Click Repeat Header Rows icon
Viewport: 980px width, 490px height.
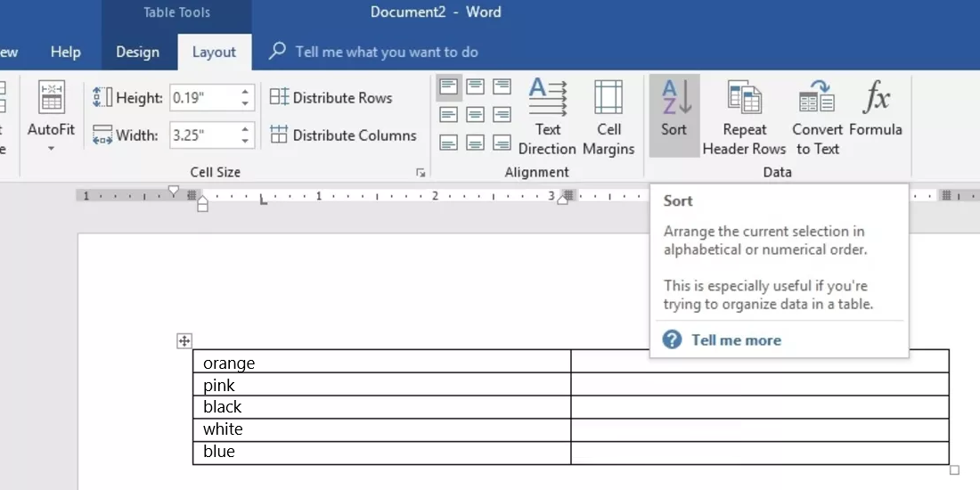[x=744, y=98]
